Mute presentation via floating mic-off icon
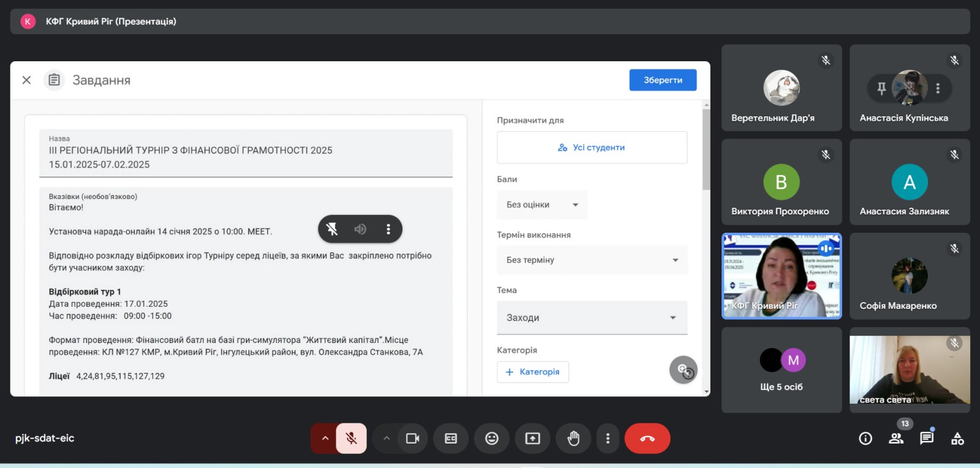 click(x=332, y=229)
